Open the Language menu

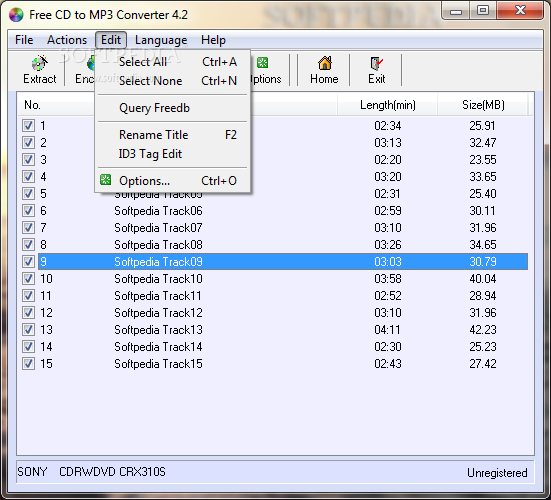point(161,40)
